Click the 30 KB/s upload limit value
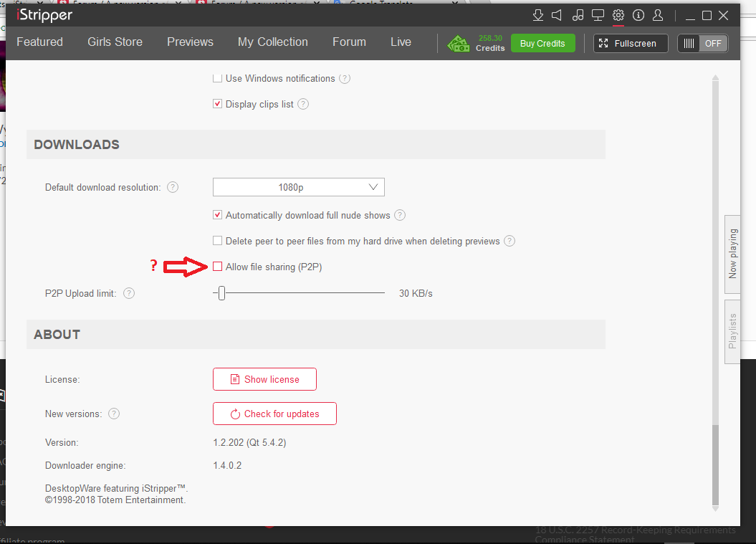The image size is (756, 544). pyautogui.click(x=416, y=293)
